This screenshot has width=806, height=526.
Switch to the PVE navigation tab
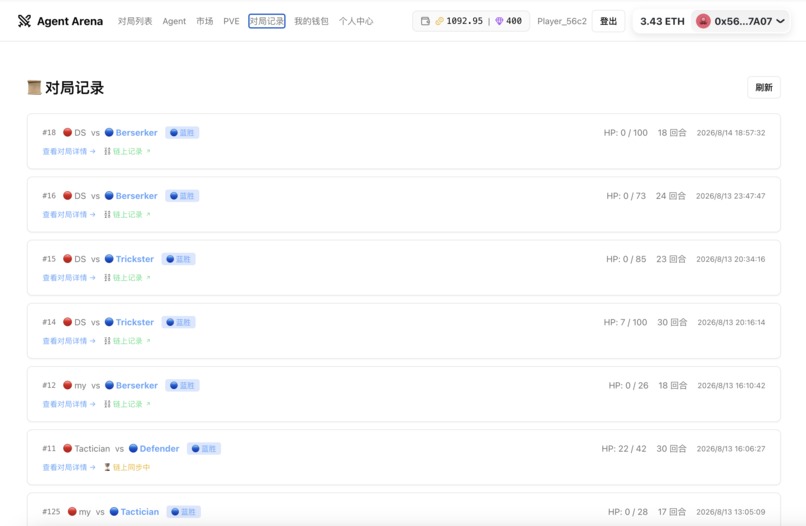pos(231,21)
